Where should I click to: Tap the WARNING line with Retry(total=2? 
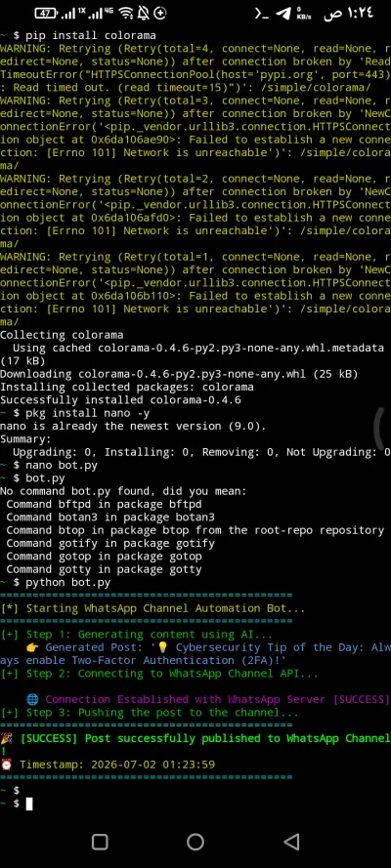point(195,179)
